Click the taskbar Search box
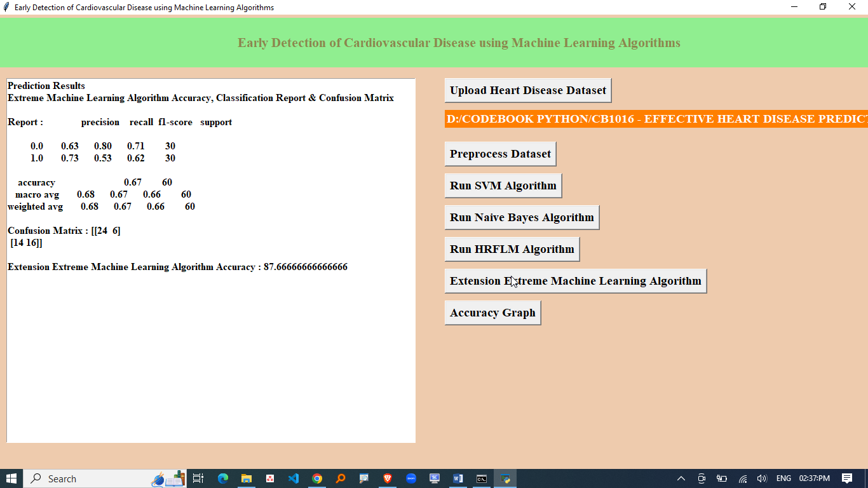 (x=105, y=478)
